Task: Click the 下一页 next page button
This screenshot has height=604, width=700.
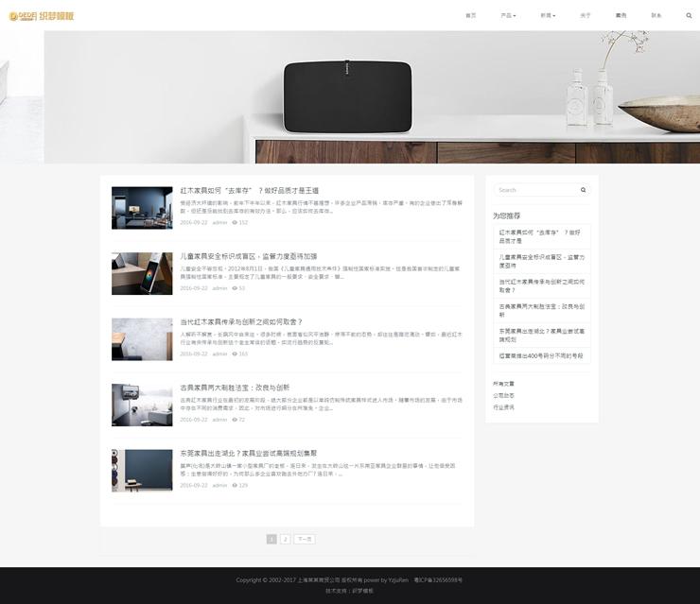Action: point(305,540)
